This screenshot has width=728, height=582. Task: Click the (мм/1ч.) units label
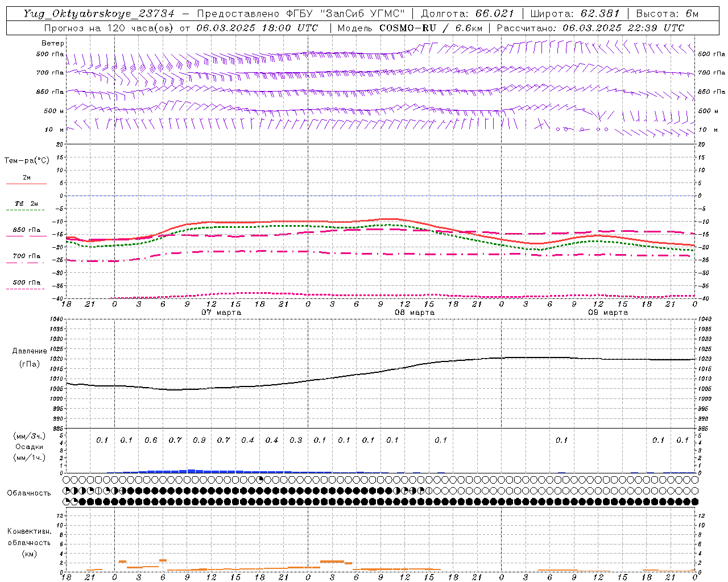point(30,458)
